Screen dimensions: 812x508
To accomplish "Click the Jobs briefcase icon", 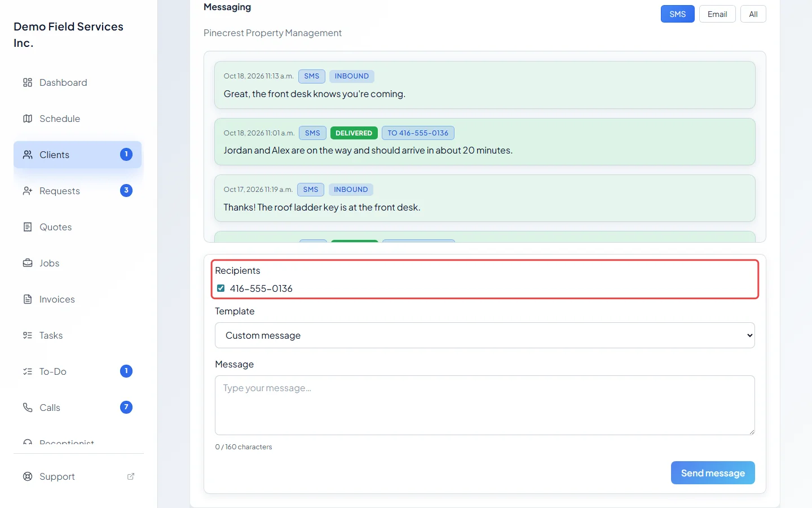I will tap(28, 263).
